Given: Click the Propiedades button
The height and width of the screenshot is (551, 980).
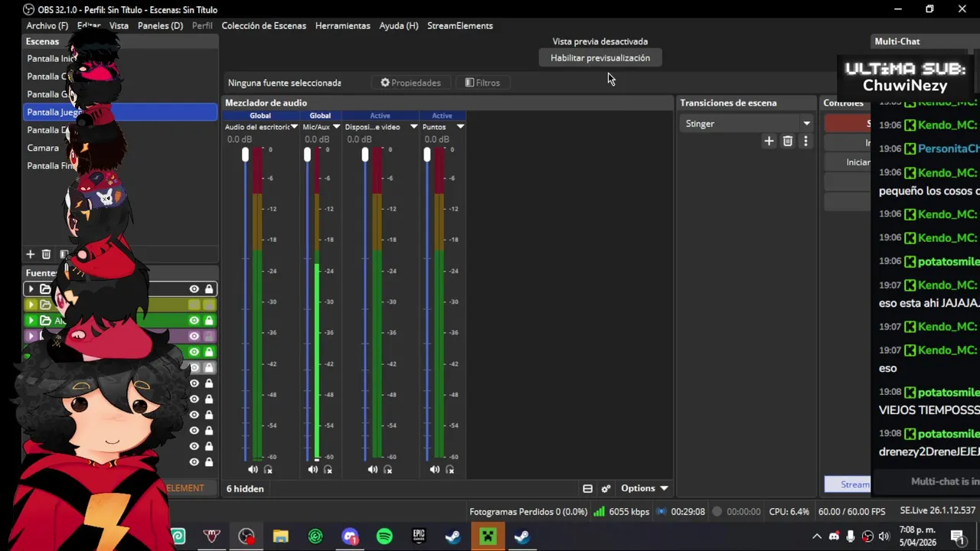Looking at the screenshot, I should [x=410, y=83].
